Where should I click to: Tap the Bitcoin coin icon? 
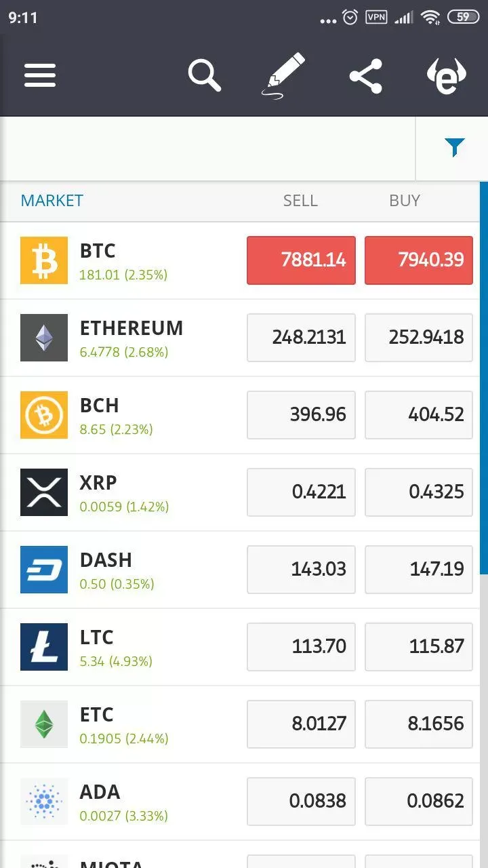tap(44, 260)
